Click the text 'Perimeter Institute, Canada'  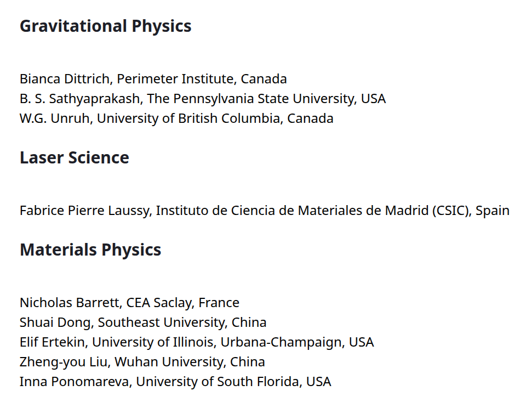tap(202, 79)
